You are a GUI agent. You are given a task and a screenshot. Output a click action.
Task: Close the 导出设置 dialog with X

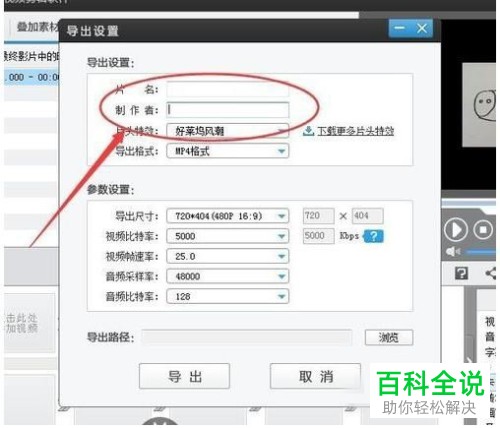coord(422,28)
